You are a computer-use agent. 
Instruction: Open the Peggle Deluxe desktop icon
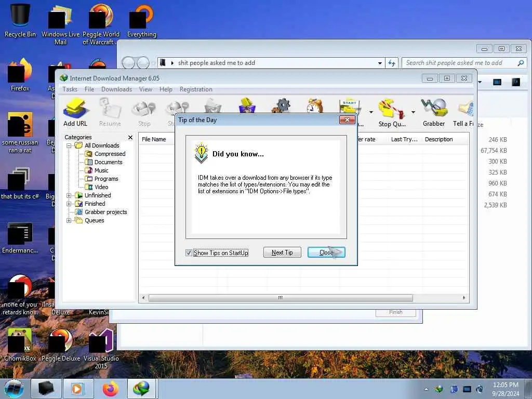[61, 345]
